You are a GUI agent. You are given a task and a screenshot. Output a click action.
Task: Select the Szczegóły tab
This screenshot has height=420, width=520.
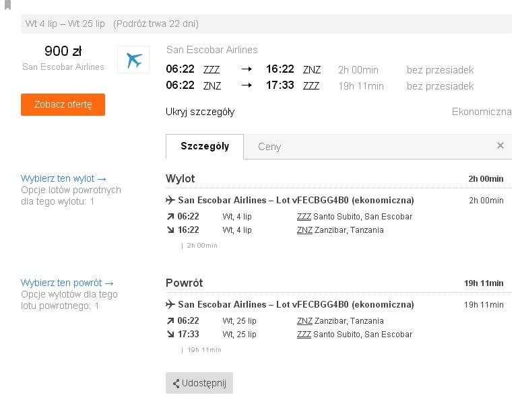pyautogui.click(x=205, y=147)
